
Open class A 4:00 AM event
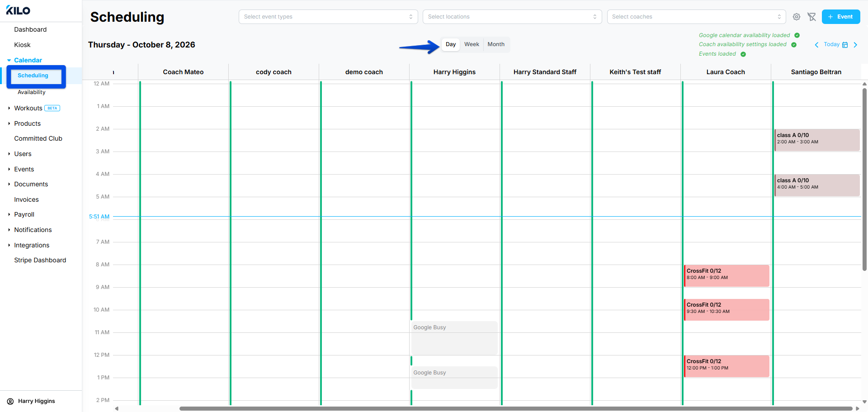click(817, 185)
